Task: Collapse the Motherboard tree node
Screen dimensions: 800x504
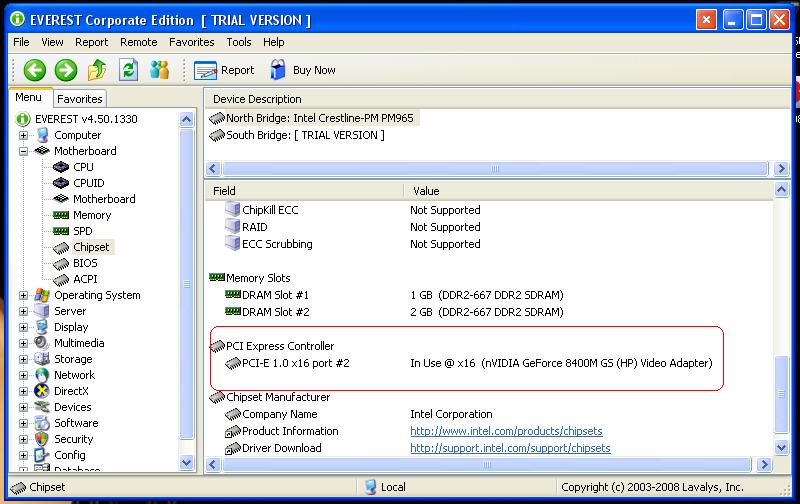Action: click(23, 152)
